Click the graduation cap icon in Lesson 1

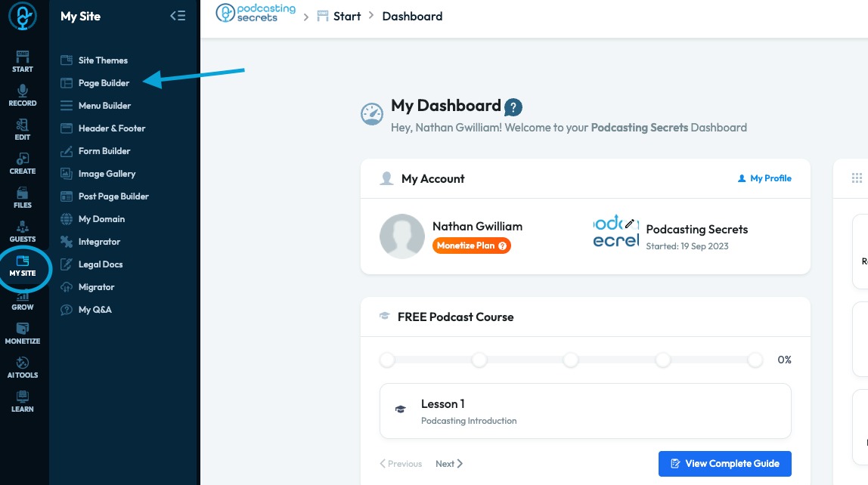[x=400, y=409]
